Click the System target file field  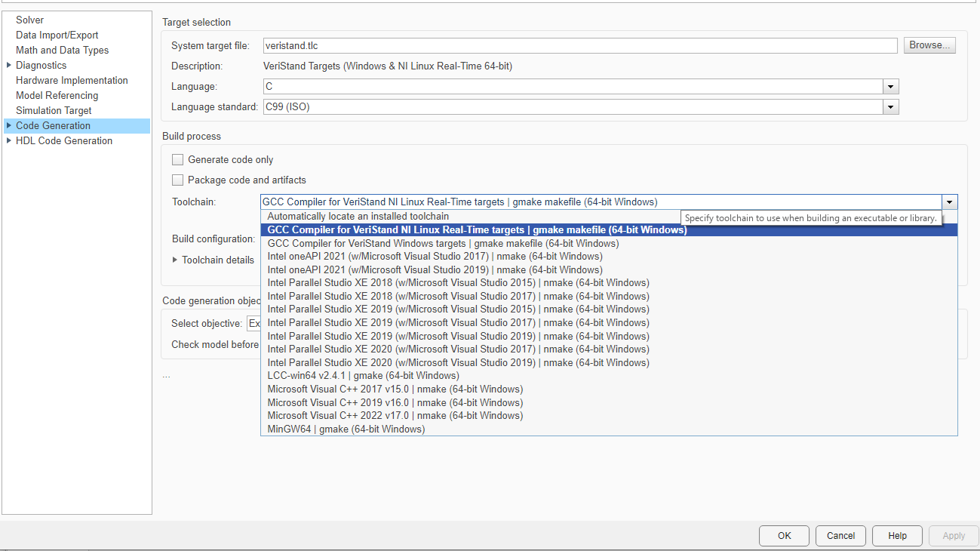point(579,45)
